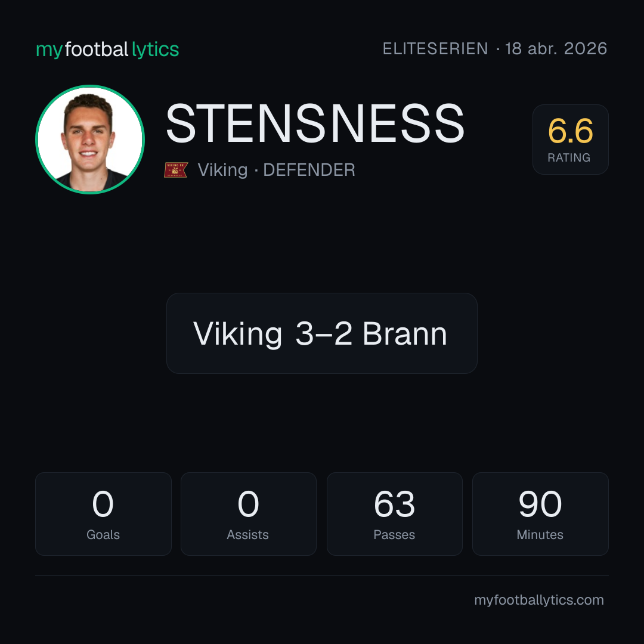The image size is (644, 644).
Task: Click the ELITESERIEN competition label
Action: click(435, 49)
